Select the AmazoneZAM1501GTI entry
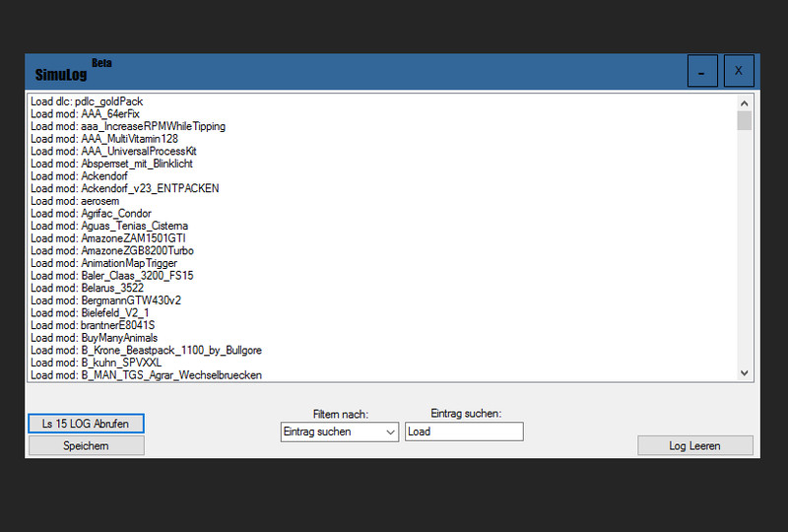 coord(105,238)
